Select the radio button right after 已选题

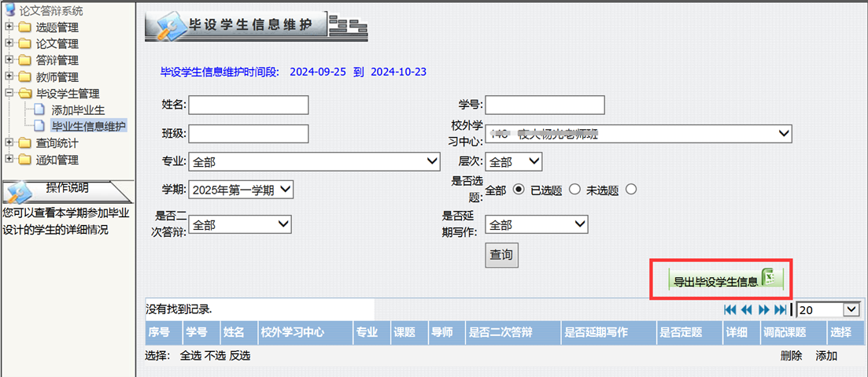click(574, 190)
